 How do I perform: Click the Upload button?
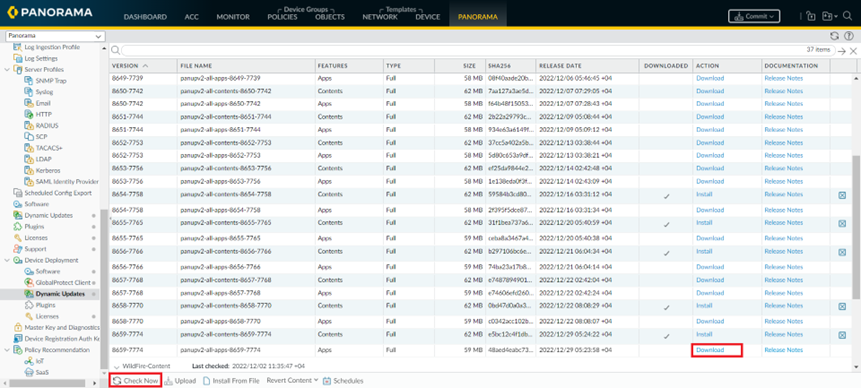180,380
